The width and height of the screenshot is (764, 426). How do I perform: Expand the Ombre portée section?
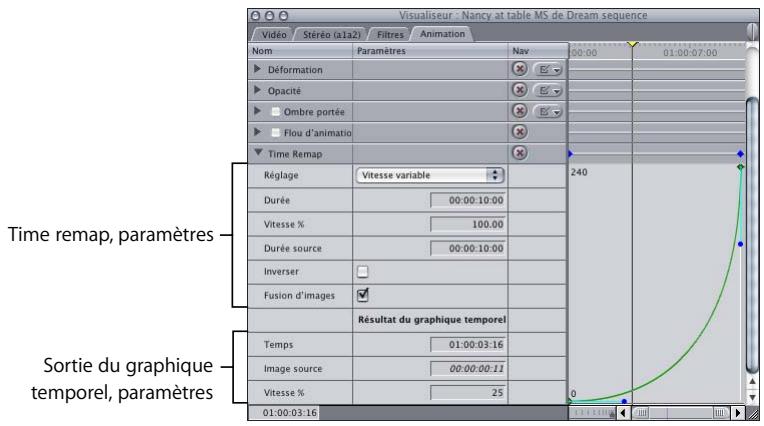tap(258, 111)
